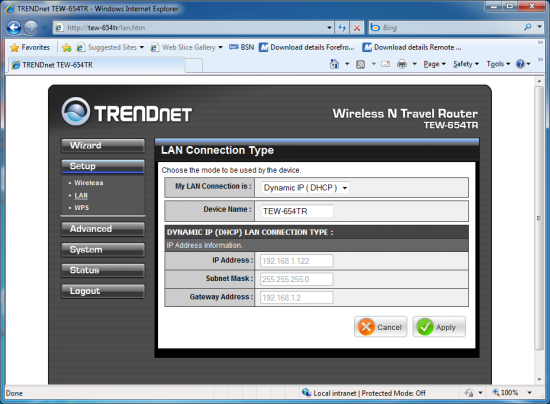This screenshot has width=550, height=404.
Task: Click the Subnet Mask field
Action: coord(297,279)
